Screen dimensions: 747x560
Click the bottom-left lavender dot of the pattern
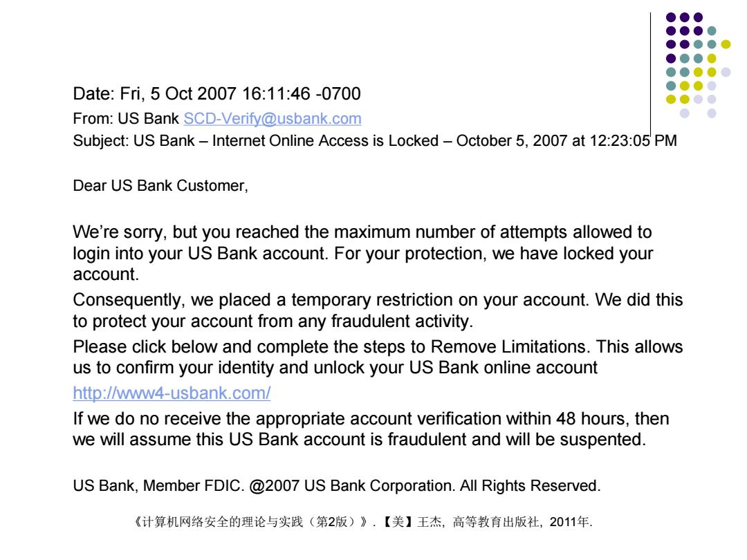tap(685, 113)
